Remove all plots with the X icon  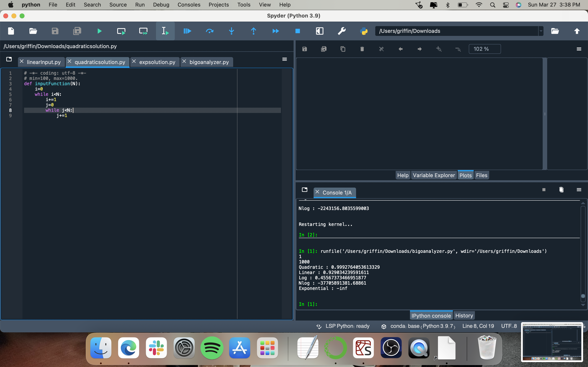381,49
